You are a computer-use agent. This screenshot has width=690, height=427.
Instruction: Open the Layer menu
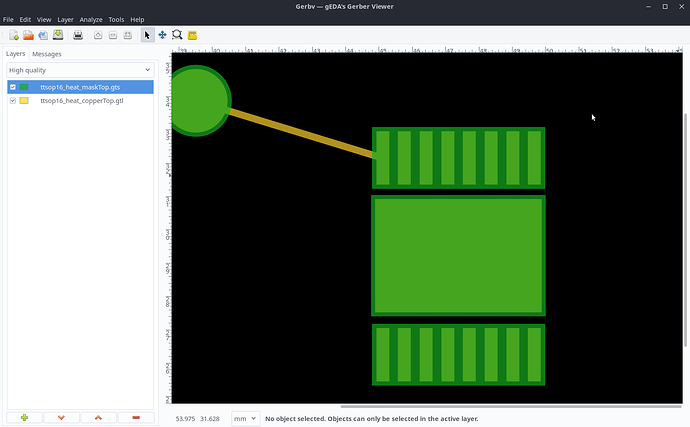pyautogui.click(x=65, y=20)
